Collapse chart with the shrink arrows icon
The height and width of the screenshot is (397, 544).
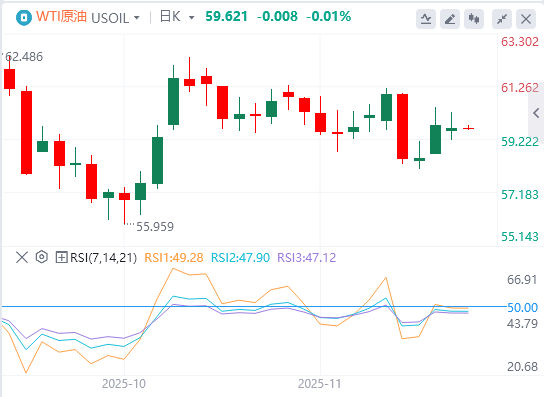tap(502, 19)
